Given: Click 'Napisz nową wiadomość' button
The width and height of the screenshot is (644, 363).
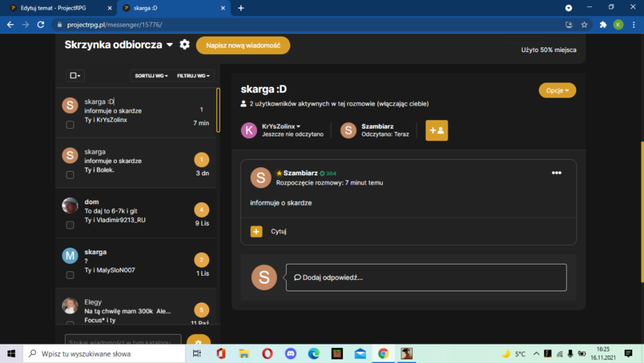Looking at the screenshot, I should [x=243, y=45].
